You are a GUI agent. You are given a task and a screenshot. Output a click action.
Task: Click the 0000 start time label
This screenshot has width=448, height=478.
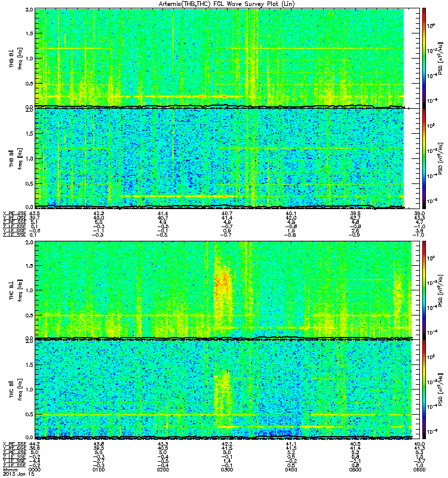pos(34,470)
